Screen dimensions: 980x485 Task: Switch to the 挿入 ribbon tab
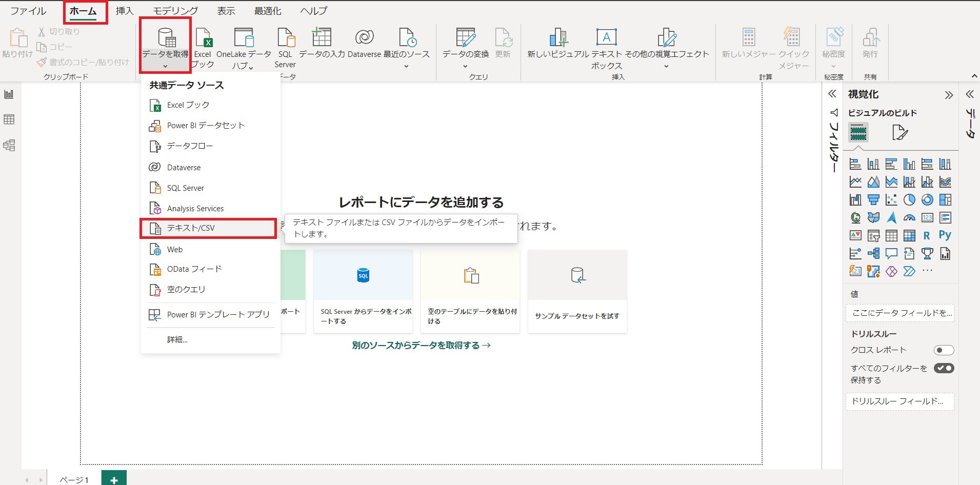(x=125, y=11)
